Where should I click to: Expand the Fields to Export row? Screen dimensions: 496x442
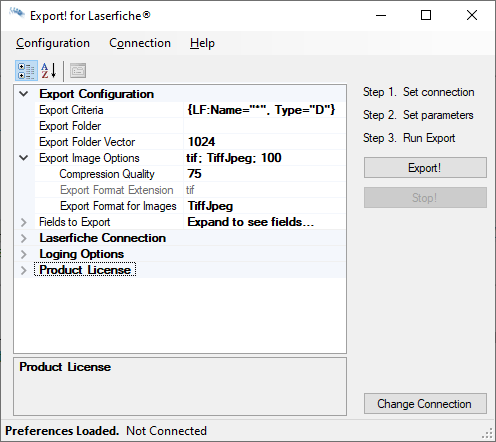point(24,222)
